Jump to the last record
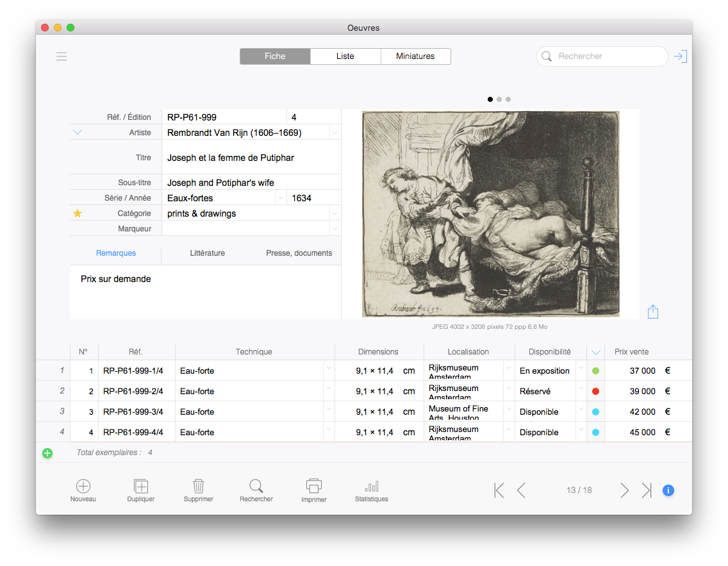The height and width of the screenshot is (566, 728). (x=647, y=490)
